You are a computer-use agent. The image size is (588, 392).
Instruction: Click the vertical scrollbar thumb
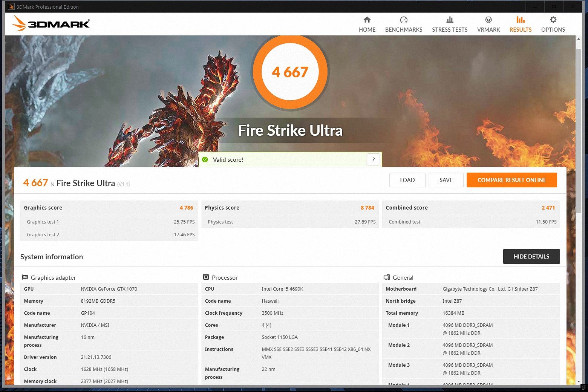click(x=579, y=130)
